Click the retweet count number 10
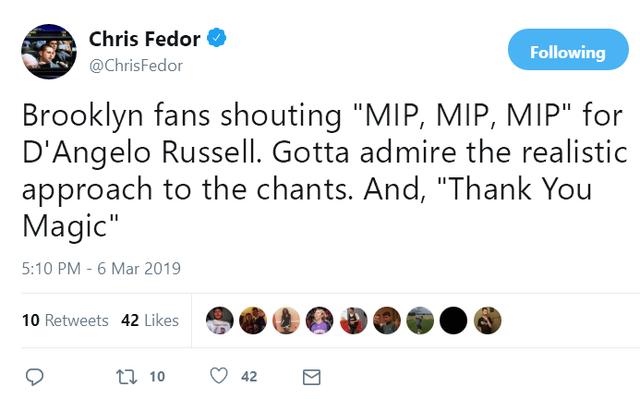The image size is (640, 399). pyautogui.click(x=157, y=377)
